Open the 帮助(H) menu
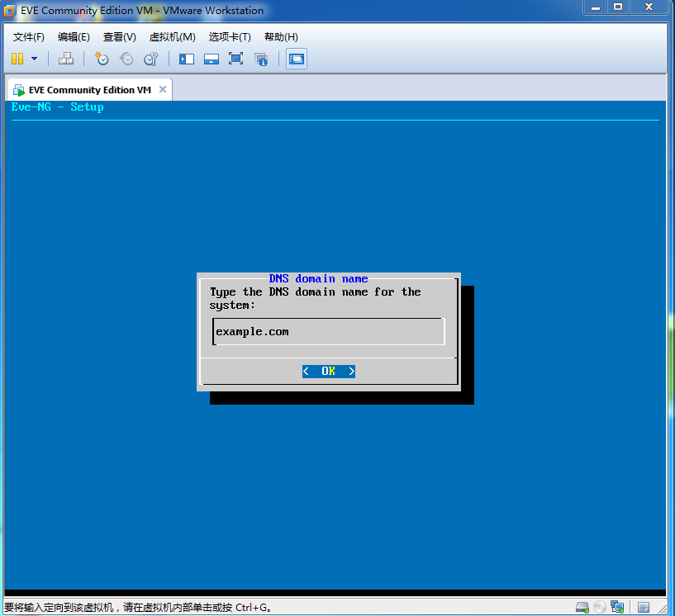 281,37
